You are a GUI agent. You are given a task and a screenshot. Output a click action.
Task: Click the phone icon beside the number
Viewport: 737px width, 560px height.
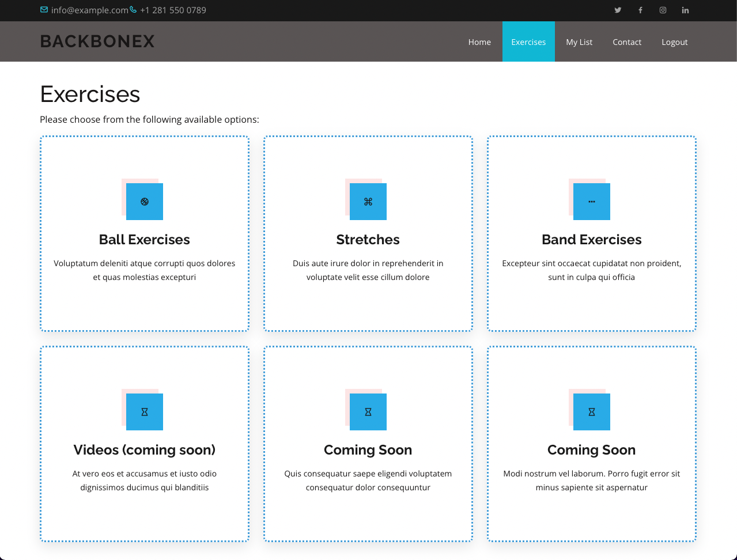click(134, 10)
